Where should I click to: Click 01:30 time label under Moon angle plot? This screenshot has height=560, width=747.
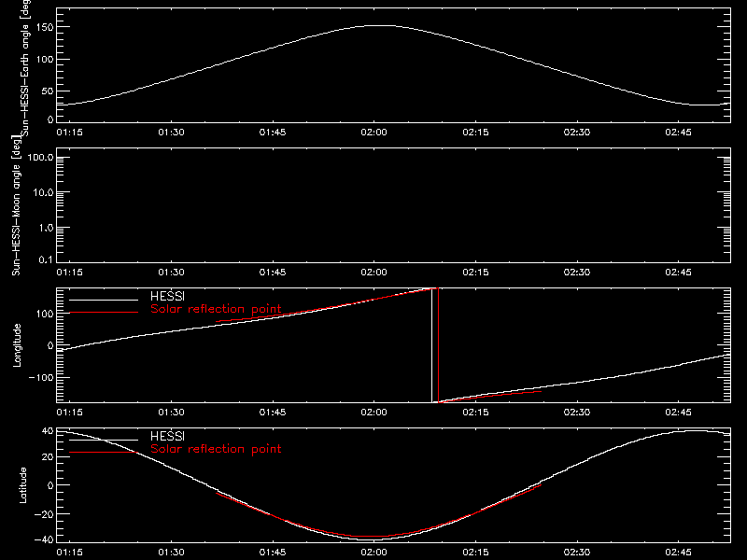(x=171, y=273)
